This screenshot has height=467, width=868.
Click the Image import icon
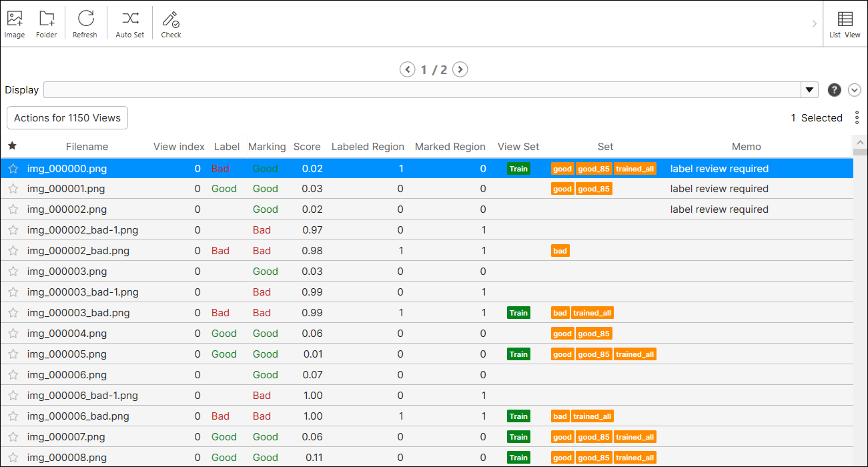click(15, 20)
